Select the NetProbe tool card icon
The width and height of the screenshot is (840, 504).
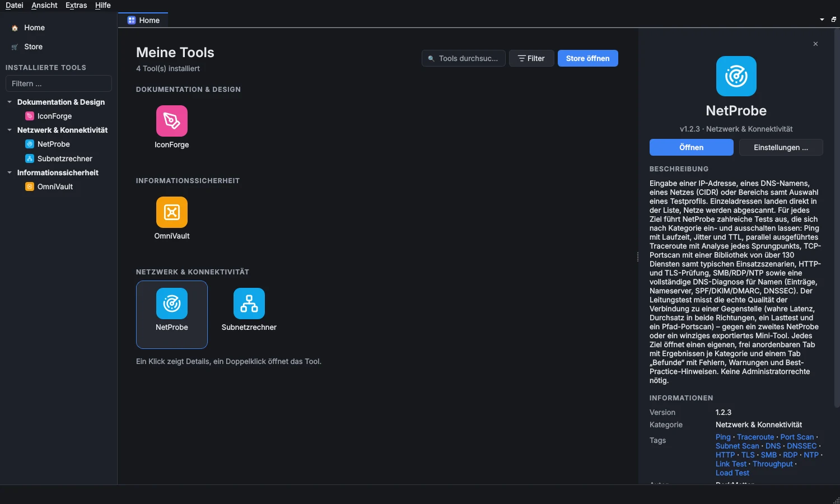[172, 304]
